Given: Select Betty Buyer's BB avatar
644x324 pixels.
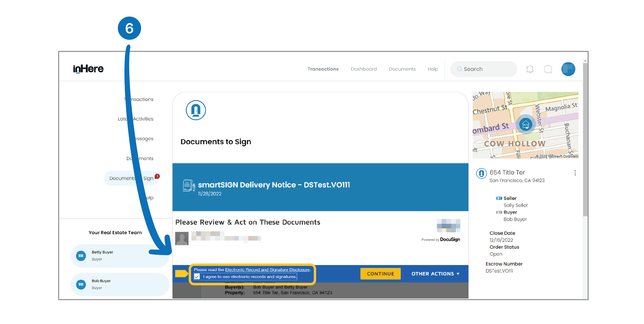Looking at the screenshot, I should [x=81, y=256].
